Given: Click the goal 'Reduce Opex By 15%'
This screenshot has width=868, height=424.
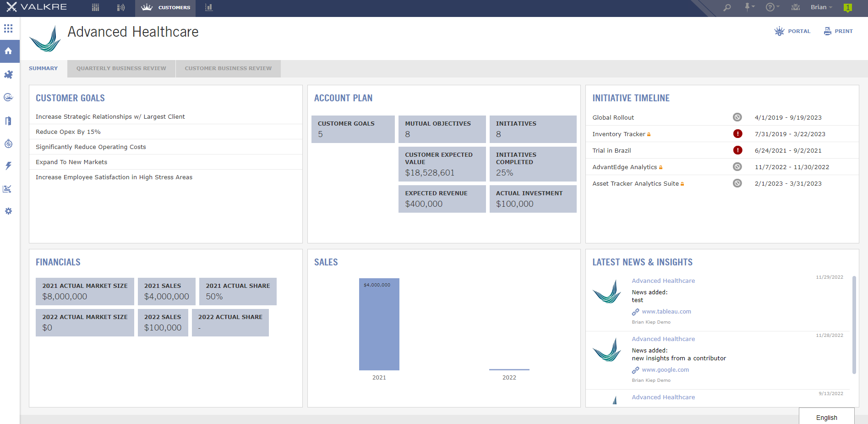Looking at the screenshot, I should tap(68, 132).
